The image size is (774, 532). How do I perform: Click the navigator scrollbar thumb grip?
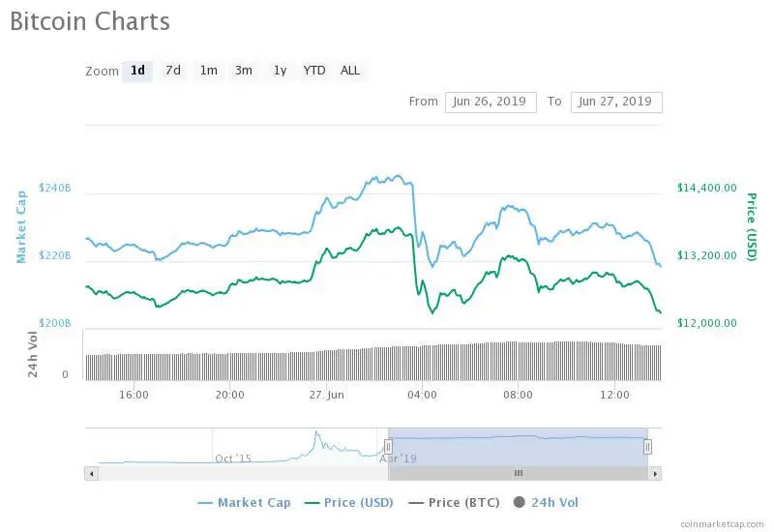tap(518, 473)
